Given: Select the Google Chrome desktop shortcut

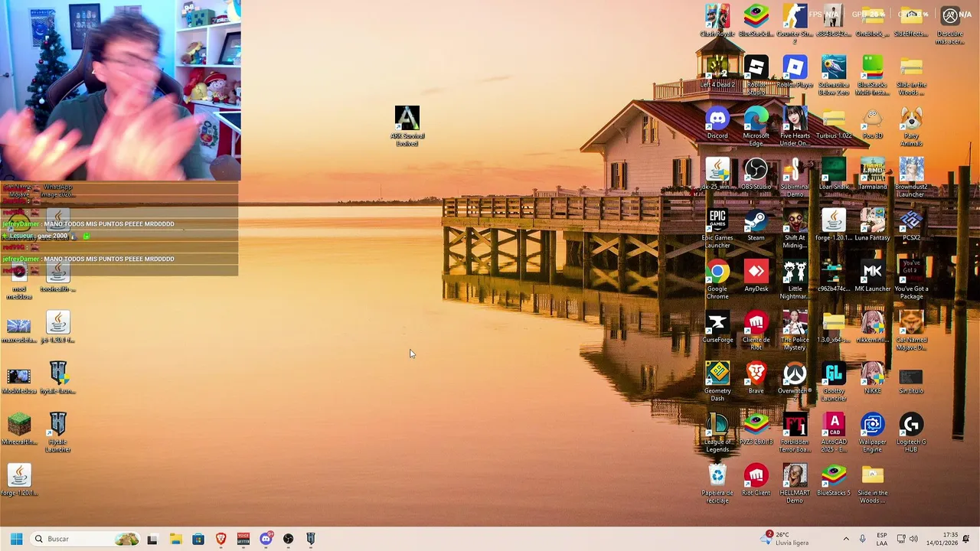Looking at the screenshot, I should (717, 280).
